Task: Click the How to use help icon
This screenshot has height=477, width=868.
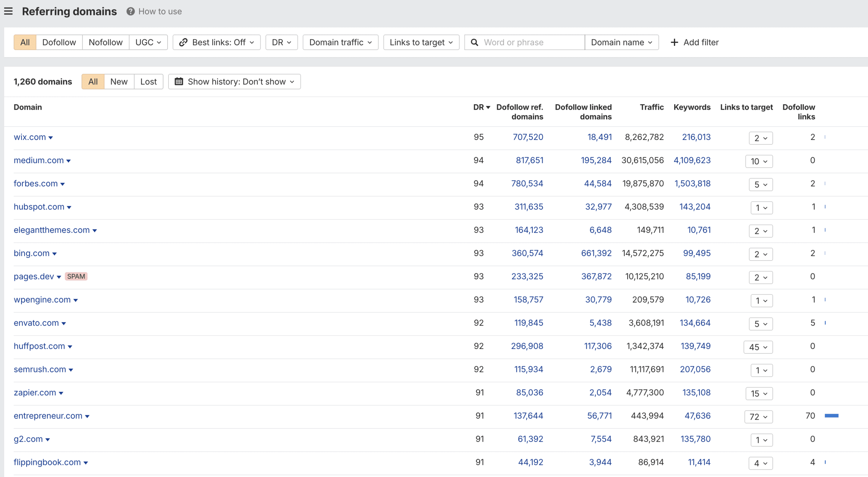Action: 131,11
